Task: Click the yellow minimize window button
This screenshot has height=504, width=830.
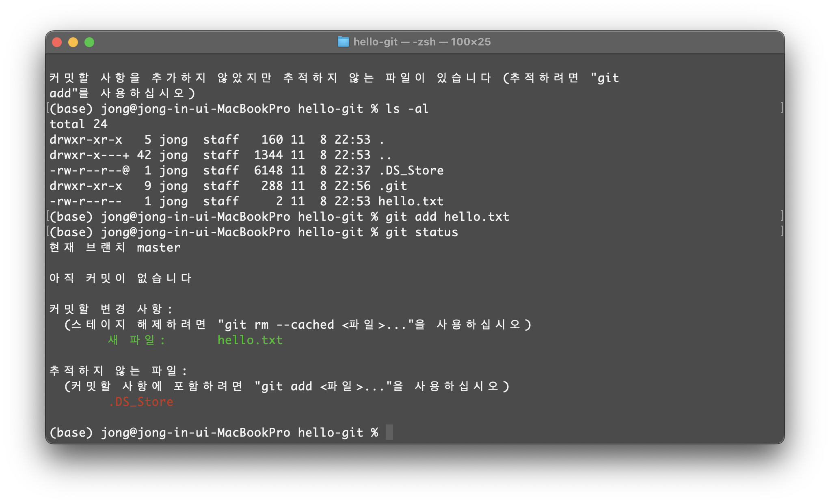Action: click(x=73, y=42)
